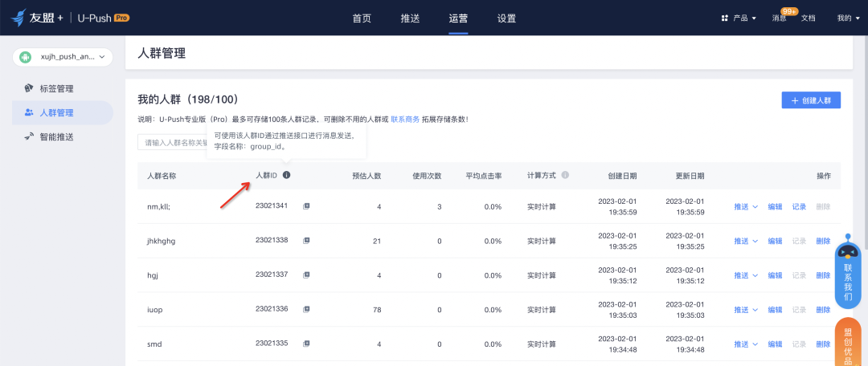Click 编辑 for nm,kll; row
The width and height of the screenshot is (868, 366).
[x=775, y=207]
